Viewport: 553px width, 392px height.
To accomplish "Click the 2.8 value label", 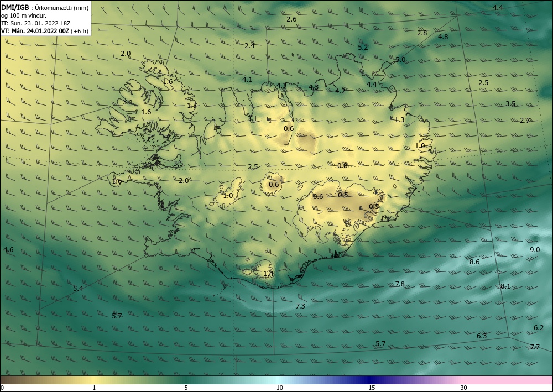I will 422,33.
